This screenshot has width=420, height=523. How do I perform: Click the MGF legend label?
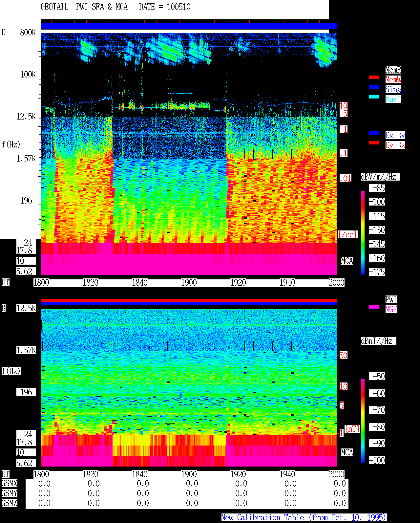[391, 309]
